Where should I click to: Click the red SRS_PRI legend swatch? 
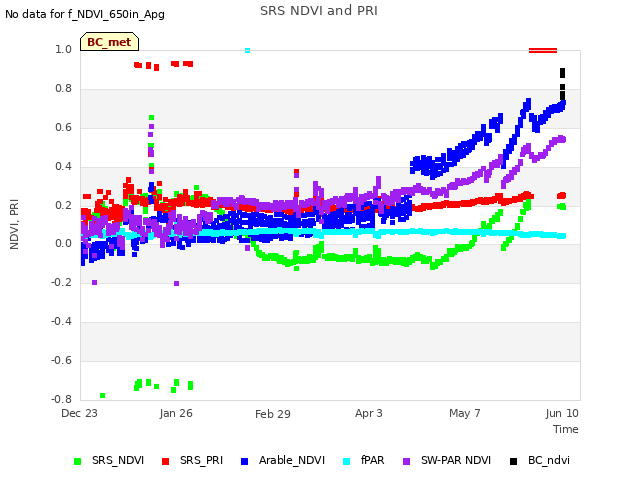point(165,461)
